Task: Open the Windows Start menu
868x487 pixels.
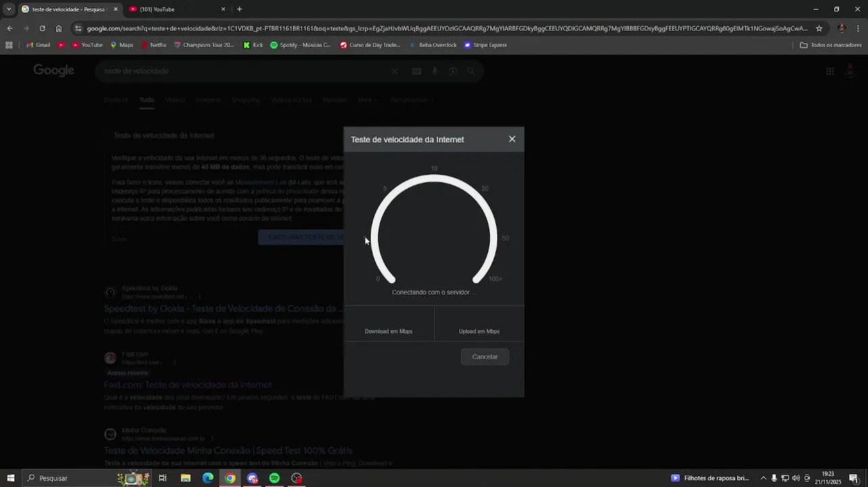Action: point(10,478)
